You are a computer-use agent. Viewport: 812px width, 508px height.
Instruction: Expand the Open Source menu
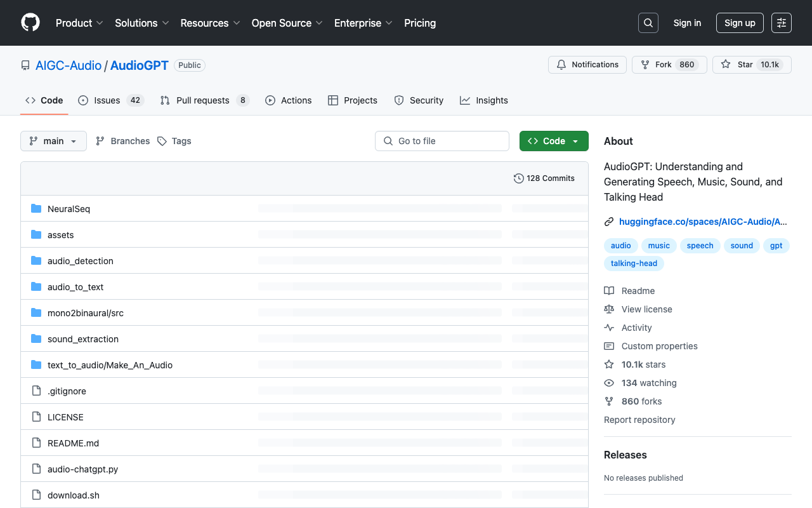(x=287, y=23)
